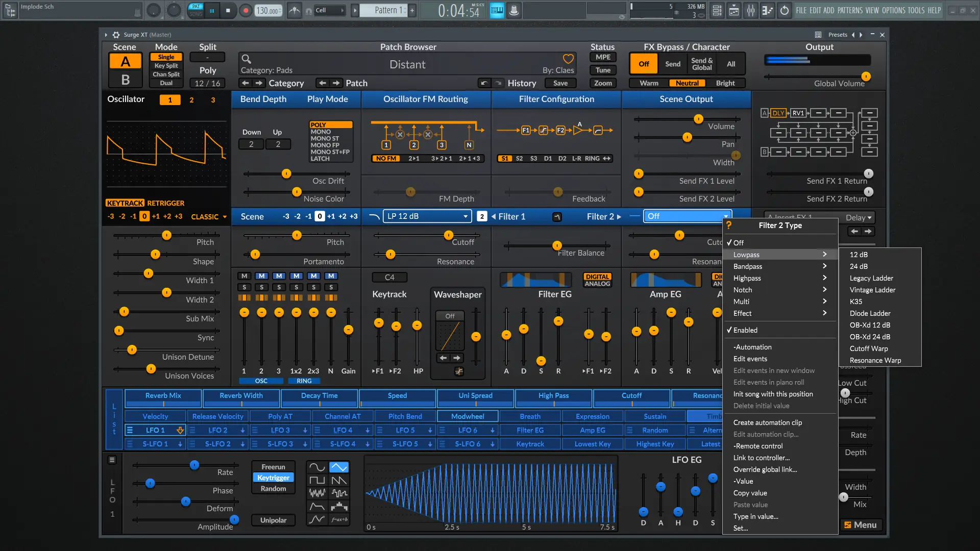Enable mute M on oscillator 1 mixer
Image resolution: width=980 pixels, height=551 pixels.
244,276
